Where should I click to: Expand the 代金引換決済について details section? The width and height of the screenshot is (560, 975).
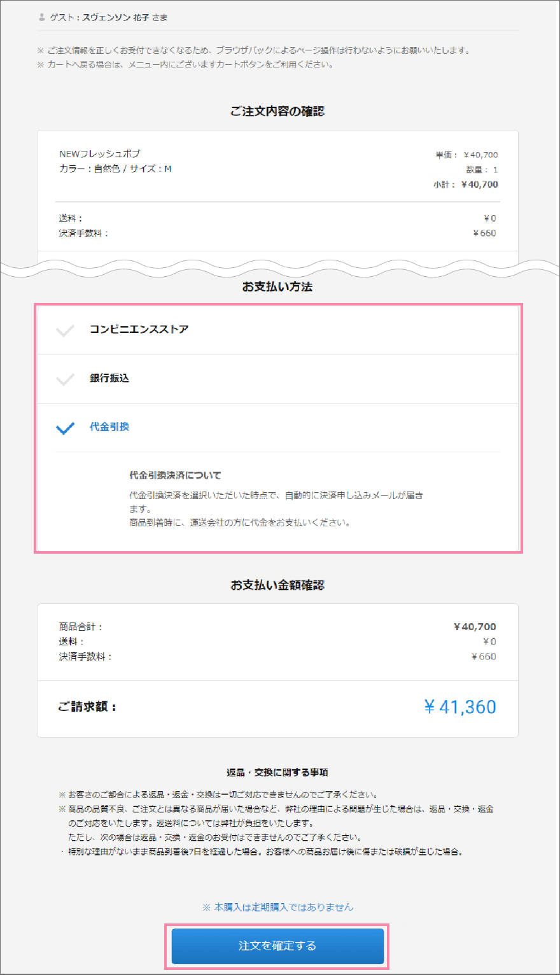174,475
